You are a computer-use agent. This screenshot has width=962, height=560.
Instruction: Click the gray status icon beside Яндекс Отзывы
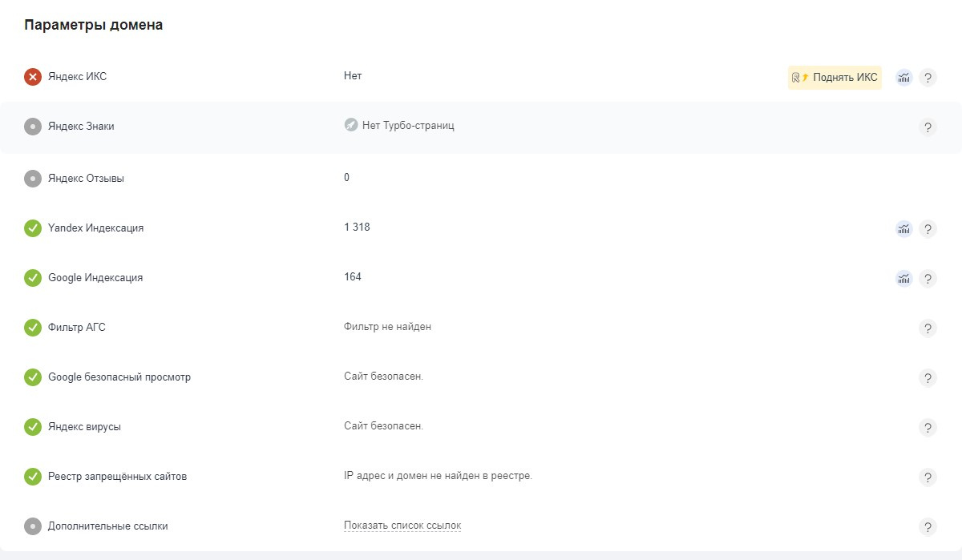pos(33,179)
